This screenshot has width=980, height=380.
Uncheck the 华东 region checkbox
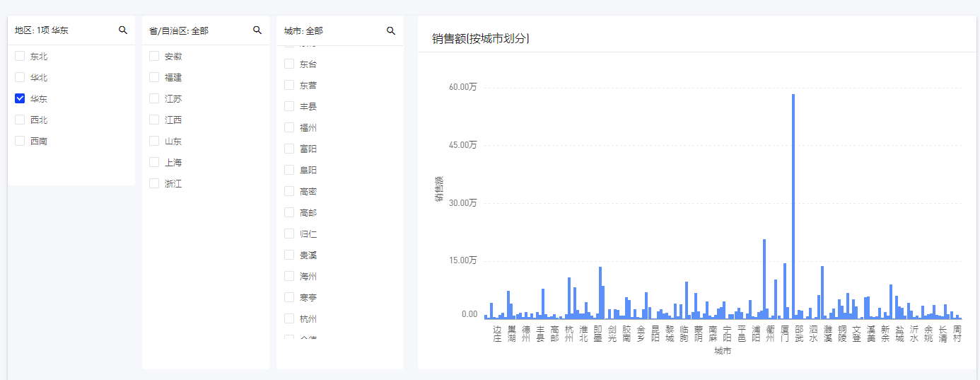click(x=20, y=98)
